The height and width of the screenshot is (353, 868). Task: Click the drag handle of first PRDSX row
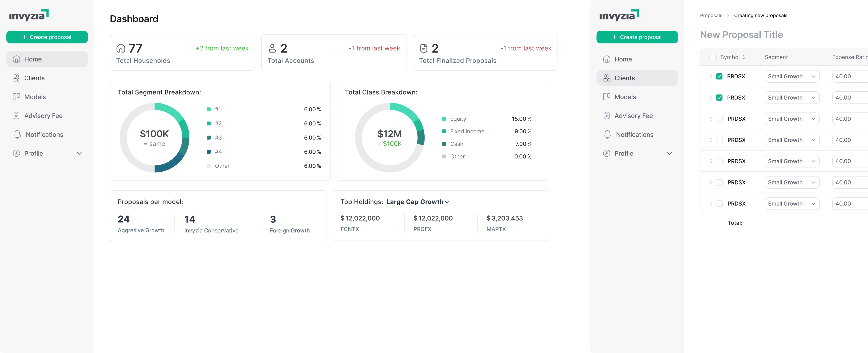(710, 76)
